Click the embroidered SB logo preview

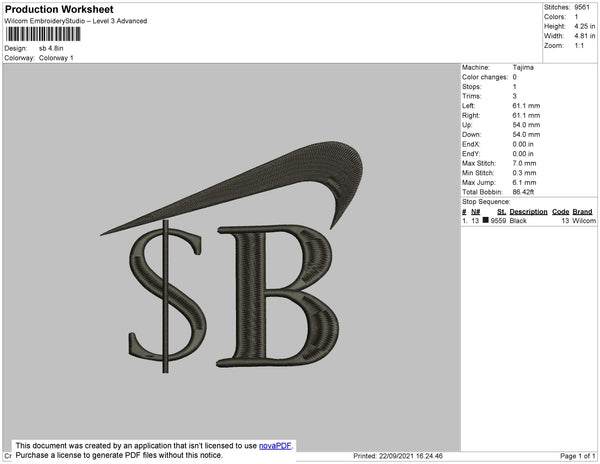pos(232,257)
